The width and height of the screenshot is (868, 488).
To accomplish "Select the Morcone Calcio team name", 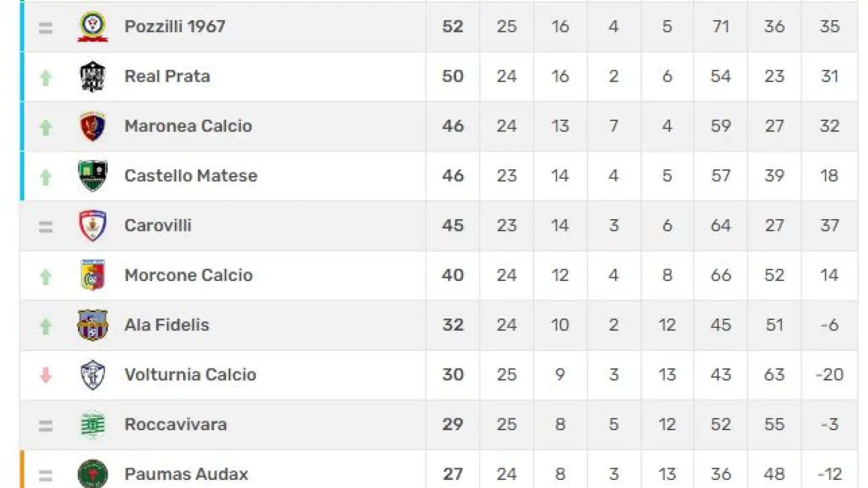I will point(189,275).
